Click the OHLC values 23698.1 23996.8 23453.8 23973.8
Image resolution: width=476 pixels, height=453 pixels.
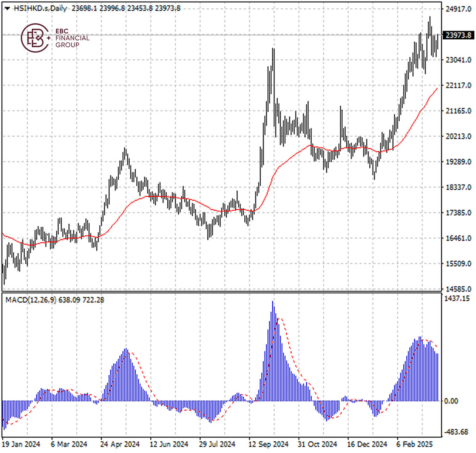click(126, 8)
